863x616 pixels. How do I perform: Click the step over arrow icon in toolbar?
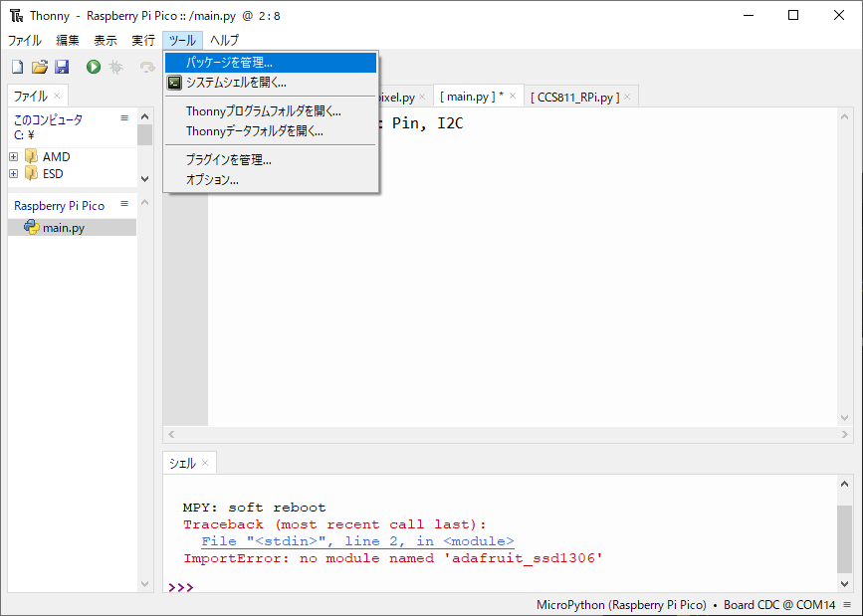pos(147,67)
